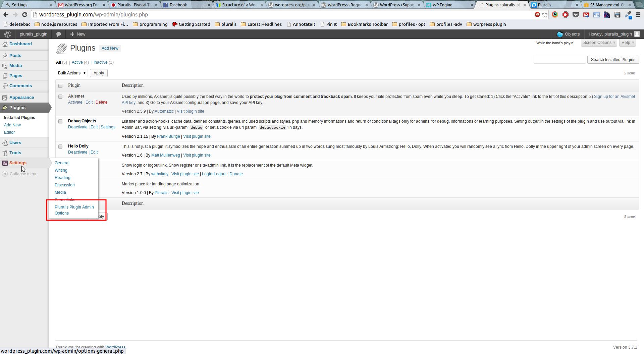The height and width of the screenshot is (354, 644).
Task: Click the Search Installed Plugins button
Action: [x=613, y=60]
